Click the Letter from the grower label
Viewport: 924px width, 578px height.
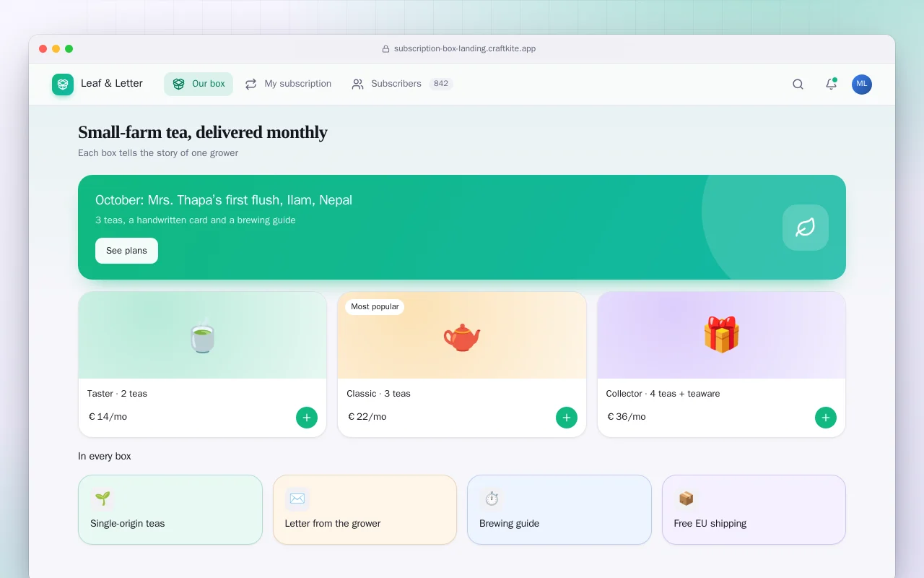click(x=333, y=523)
